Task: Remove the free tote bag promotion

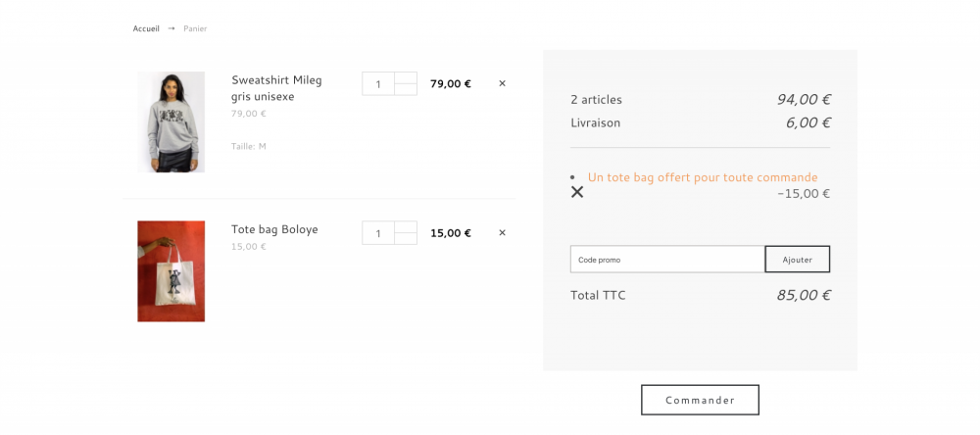Action: coord(577,192)
